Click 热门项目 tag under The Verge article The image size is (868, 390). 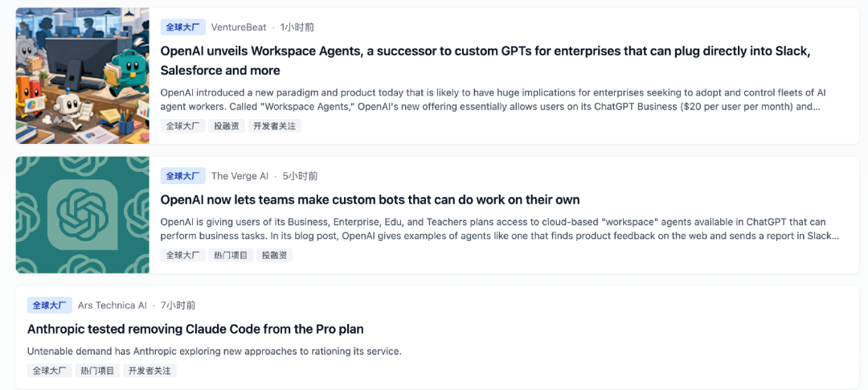point(232,256)
